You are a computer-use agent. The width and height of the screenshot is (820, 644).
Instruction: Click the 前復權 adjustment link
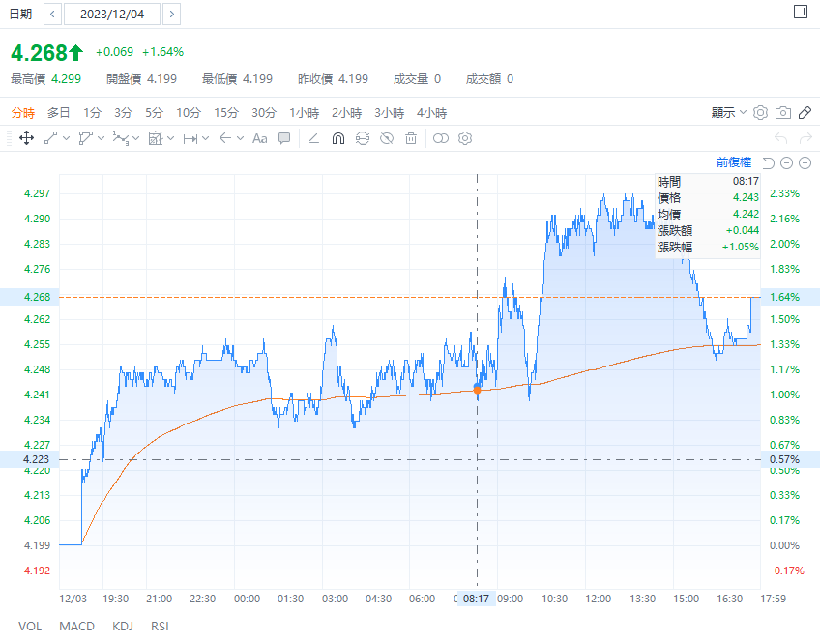(x=734, y=162)
